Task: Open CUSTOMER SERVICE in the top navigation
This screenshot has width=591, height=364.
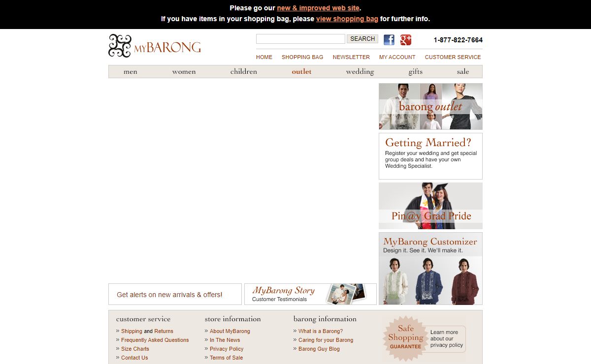Action: 453,57
